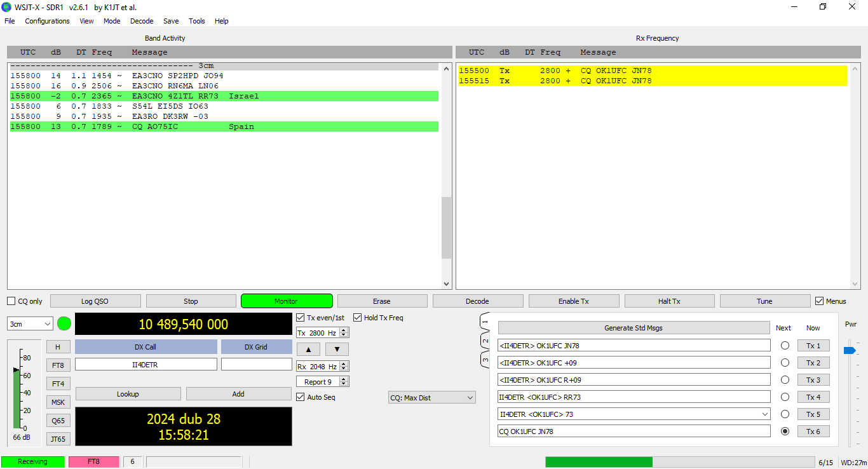Open the Configurations menu
868x469 pixels.
(47, 21)
